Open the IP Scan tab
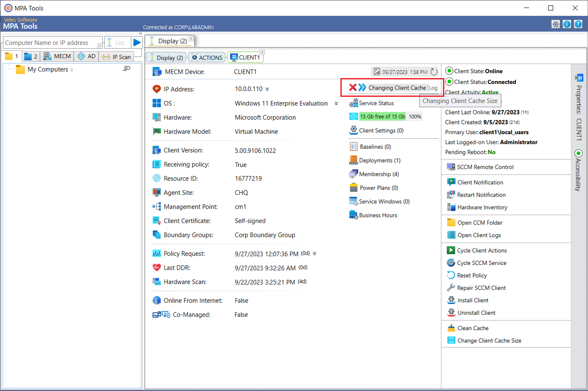 [117, 57]
